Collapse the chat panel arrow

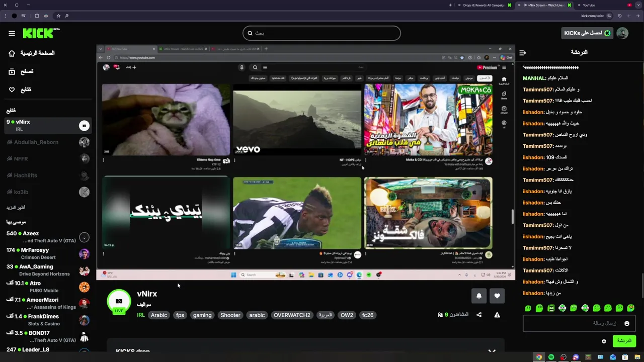point(523,52)
